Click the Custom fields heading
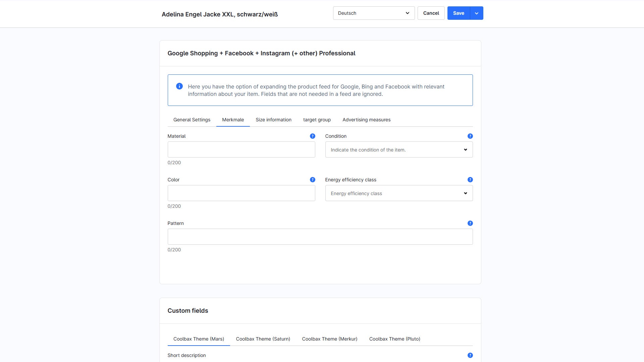 [188, 311]
